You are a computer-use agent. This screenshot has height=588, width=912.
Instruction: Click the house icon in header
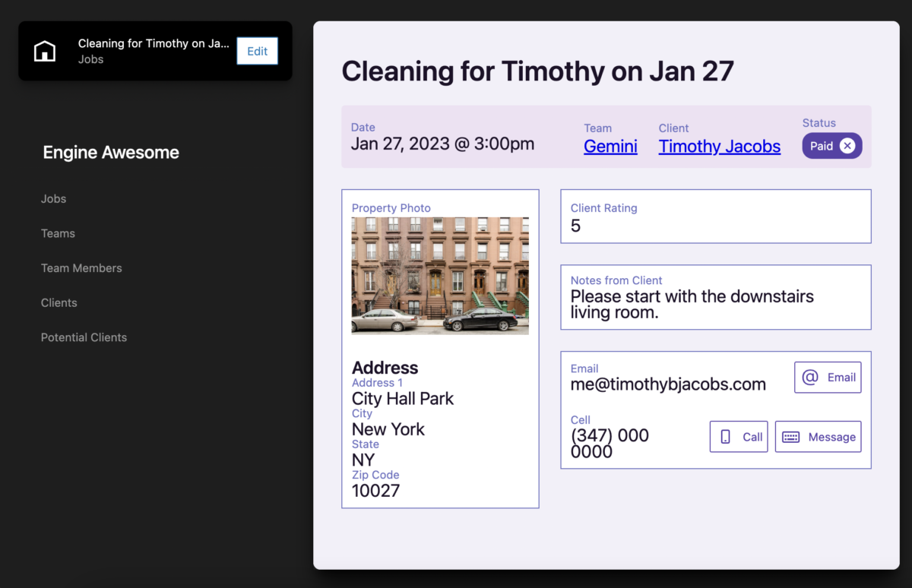click(45, 51)
